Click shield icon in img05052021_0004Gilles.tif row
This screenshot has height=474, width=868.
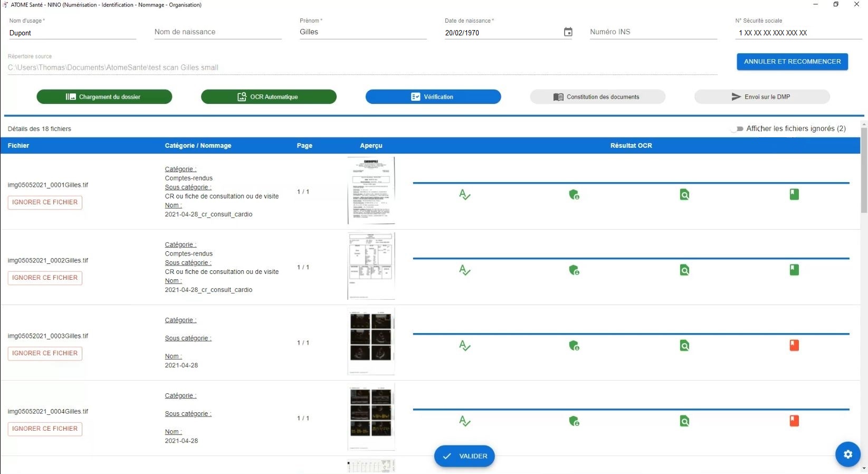point(574,421)
